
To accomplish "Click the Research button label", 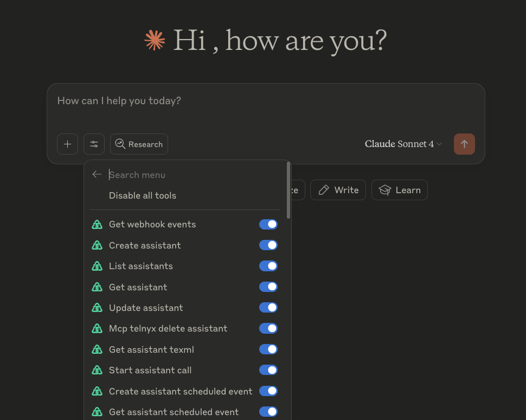I will (145, 144).
